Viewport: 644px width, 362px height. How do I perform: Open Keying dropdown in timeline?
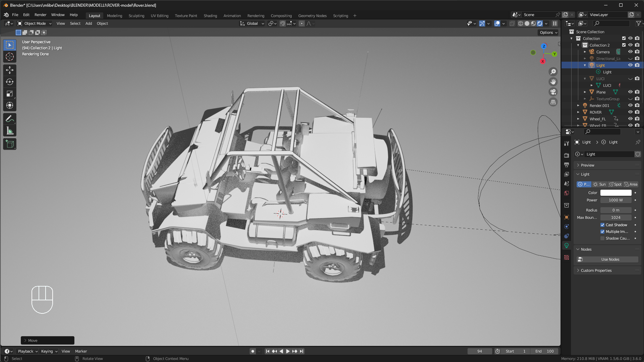(x=49, y=351)
